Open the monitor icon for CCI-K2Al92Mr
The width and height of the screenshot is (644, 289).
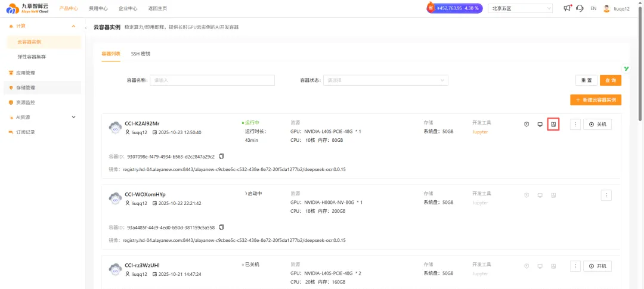click(x=540, y=125)
